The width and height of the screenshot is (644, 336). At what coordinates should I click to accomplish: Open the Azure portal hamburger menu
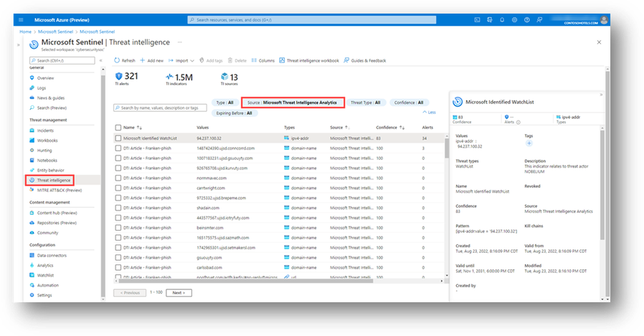pyautogui.click(x=21, y=19)
